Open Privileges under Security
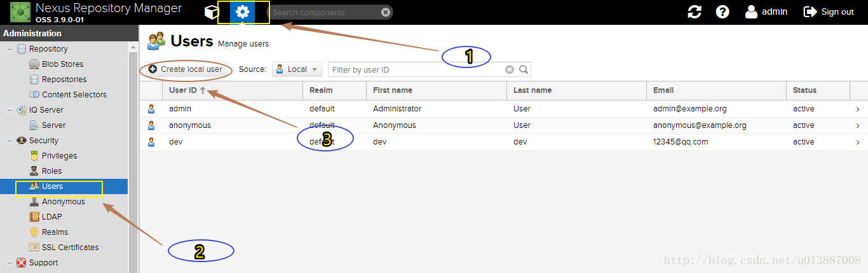 tap(59, 156)
